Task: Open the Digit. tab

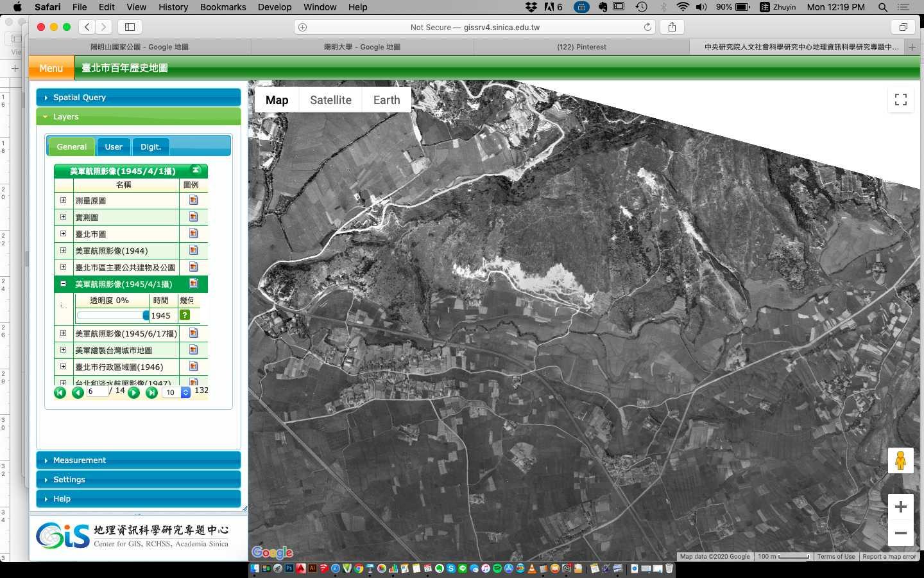Action: point(151,147)
